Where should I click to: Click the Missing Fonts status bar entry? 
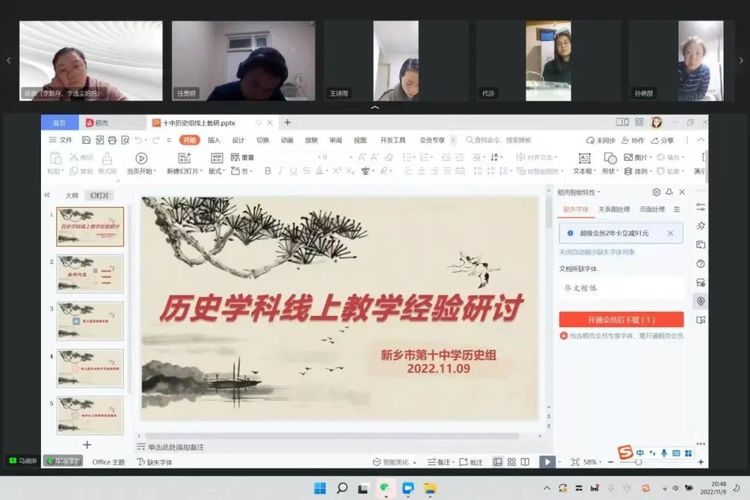154,462
